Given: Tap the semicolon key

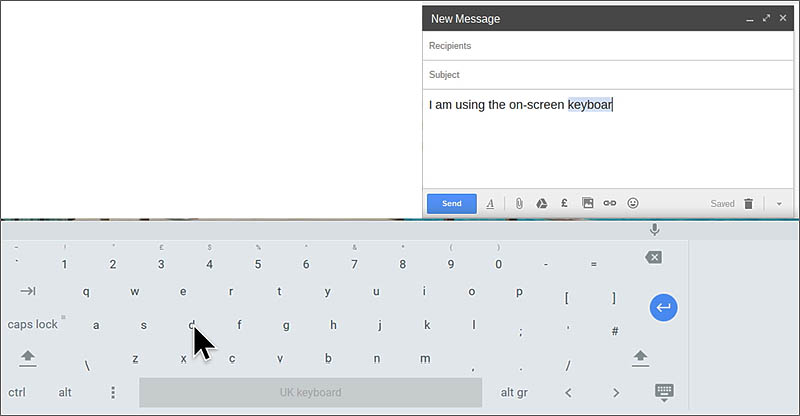Looking at the screenshot, I should click(x=520, y=332).
